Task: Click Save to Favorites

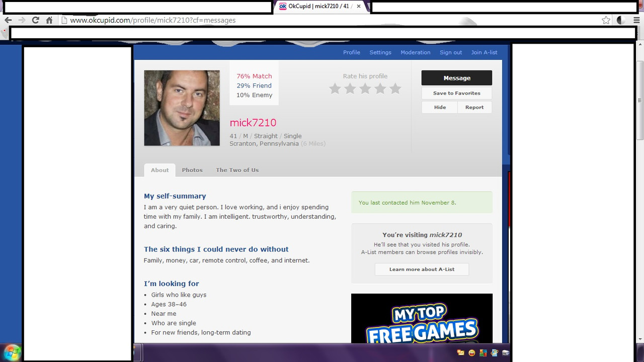Action: point(457,93)
